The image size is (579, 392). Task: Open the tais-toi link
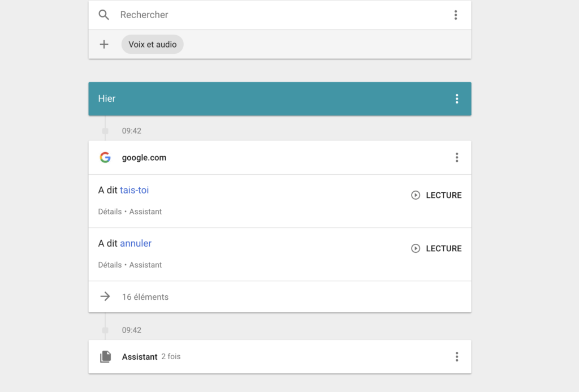(135, 190)
